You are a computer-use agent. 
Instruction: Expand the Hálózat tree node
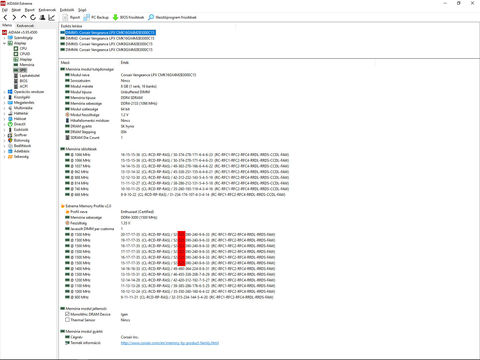[x=5, y=119]
